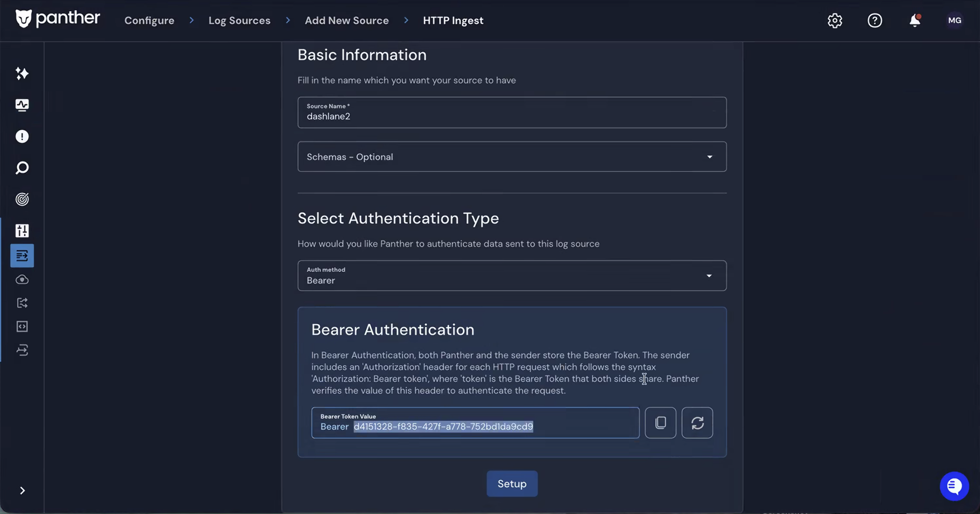Regenerate the bearer token with refresh icon

tap(697, 423)
